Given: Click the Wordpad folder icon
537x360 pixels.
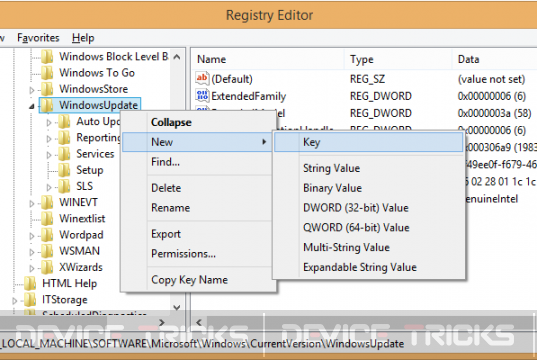Looking at the screenshot, I should (x=47, y=235).
